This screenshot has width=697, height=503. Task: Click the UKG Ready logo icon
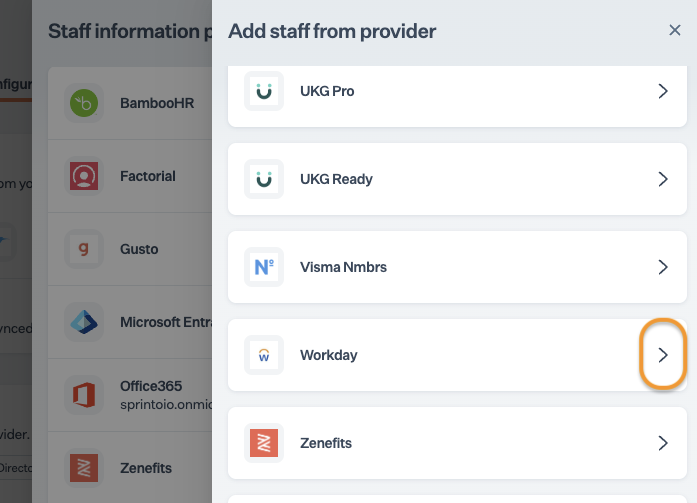point(264,179)
